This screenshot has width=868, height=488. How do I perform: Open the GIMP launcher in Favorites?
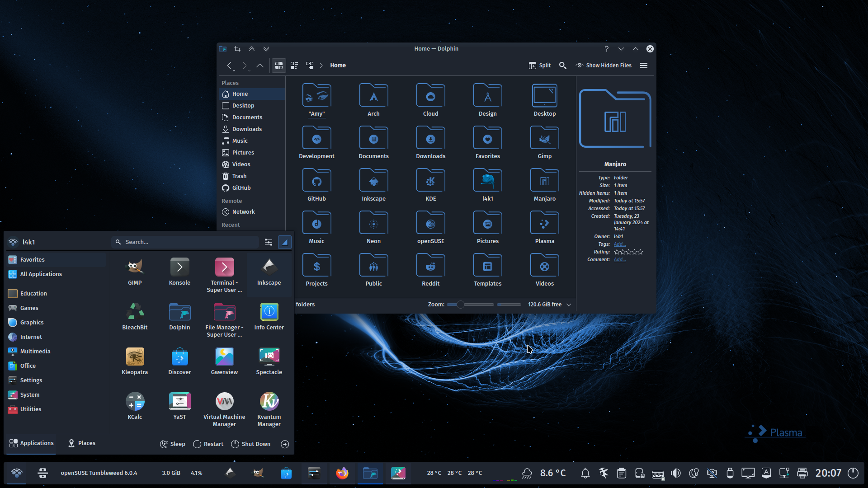coord(135,272)
